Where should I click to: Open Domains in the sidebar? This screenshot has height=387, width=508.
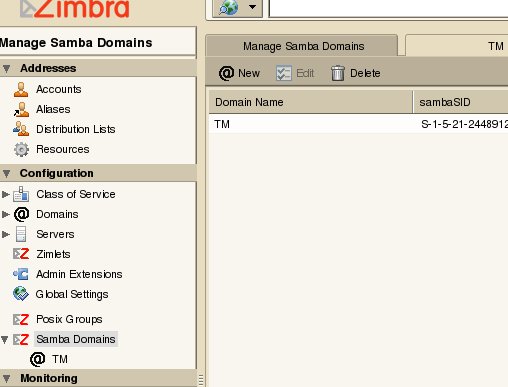[57, 214]
